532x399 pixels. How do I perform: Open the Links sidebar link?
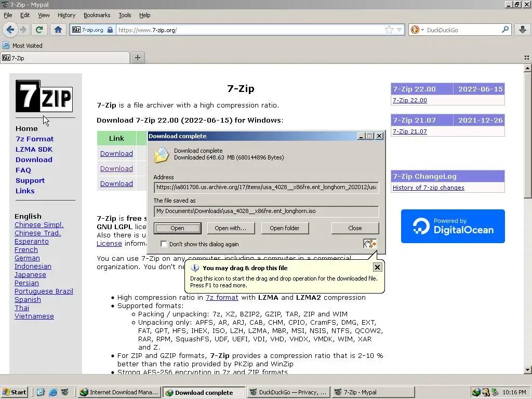point(25,191)
